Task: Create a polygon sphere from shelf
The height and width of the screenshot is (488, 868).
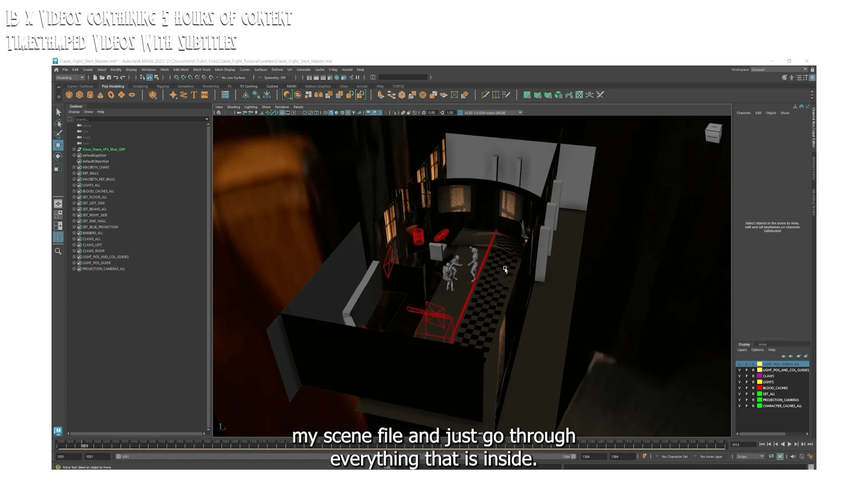Action: click(x=69, y=95)
